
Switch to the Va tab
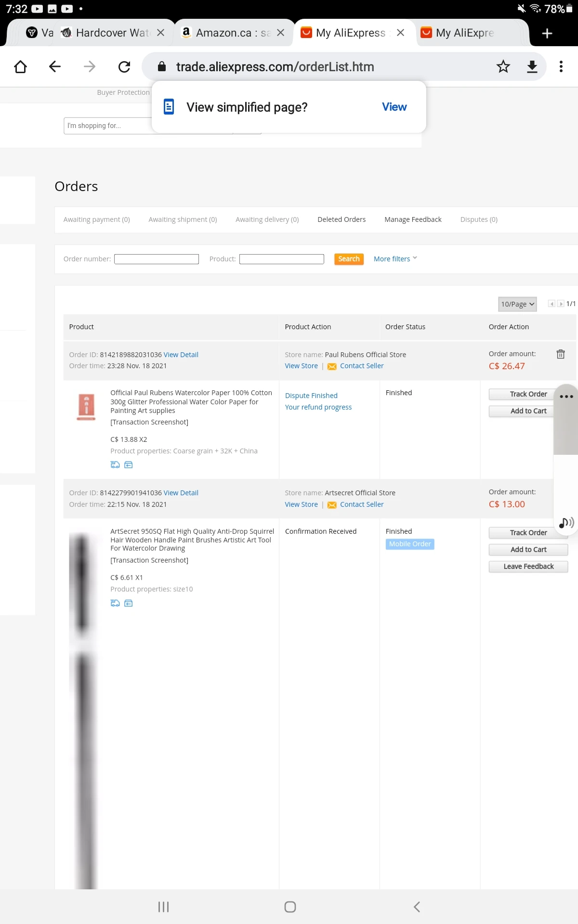pos(39,33)
